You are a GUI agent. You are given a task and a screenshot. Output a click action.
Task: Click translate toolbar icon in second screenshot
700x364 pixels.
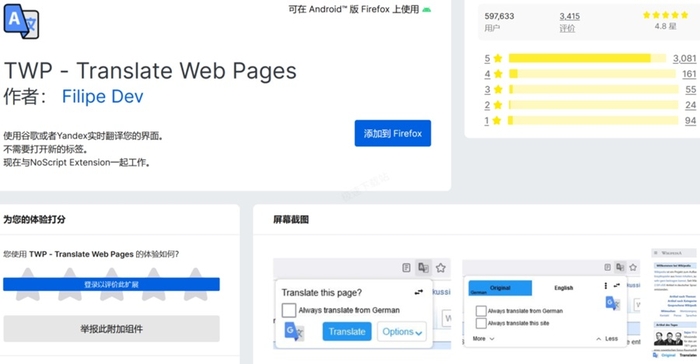coord(620,267)
